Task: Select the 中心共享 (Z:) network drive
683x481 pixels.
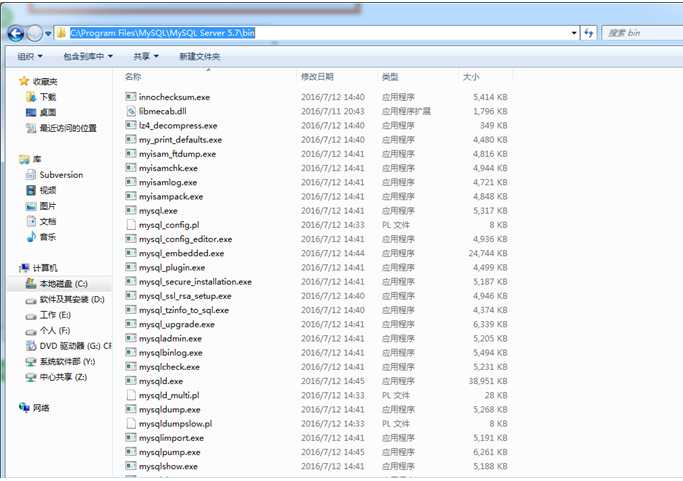Action: [x=64, y=377]
